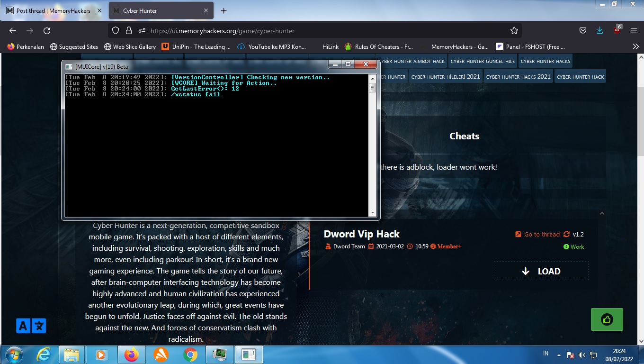Image resolution: width=644 pixels, height=364 pixels.
Task: Open the network icon in system tray
Action: [593, 355]
